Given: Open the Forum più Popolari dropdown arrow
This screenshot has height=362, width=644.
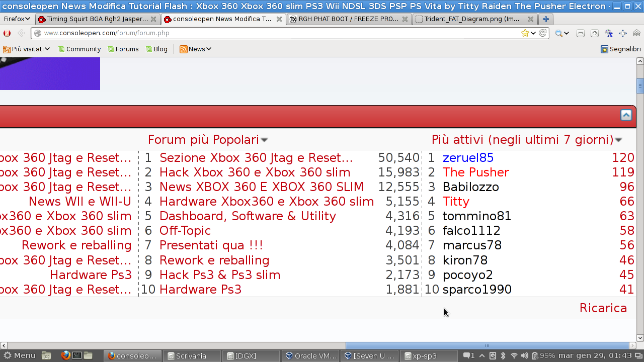Looking at the screenshot, I should 265,140.
